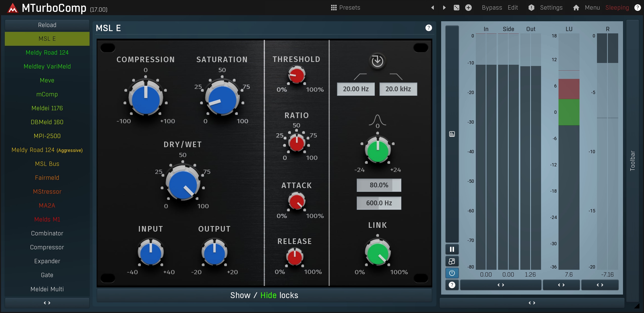
Task: Expand the LU meter arrows button
Action: [561, 285]
